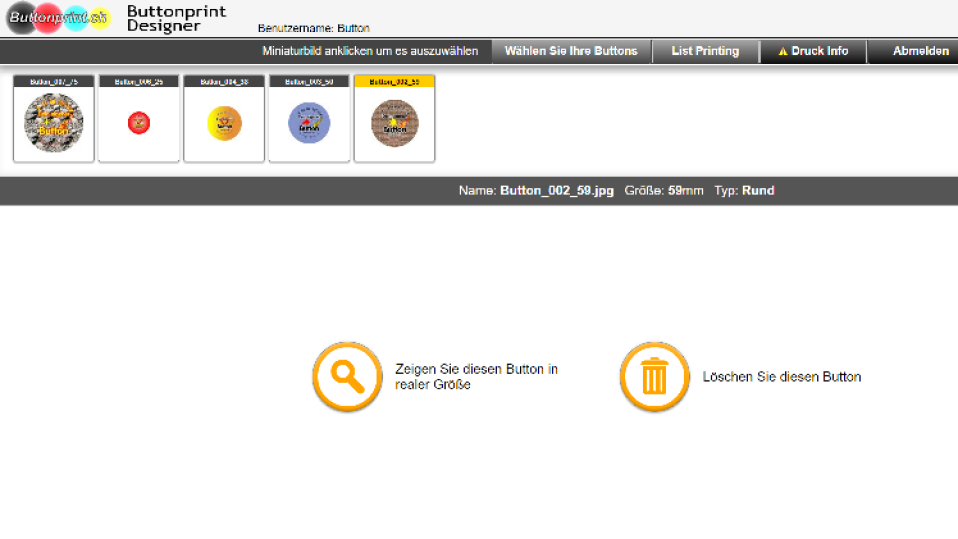Log out via the Abmelden button
958x539 pixels.
tap(920, 51)
